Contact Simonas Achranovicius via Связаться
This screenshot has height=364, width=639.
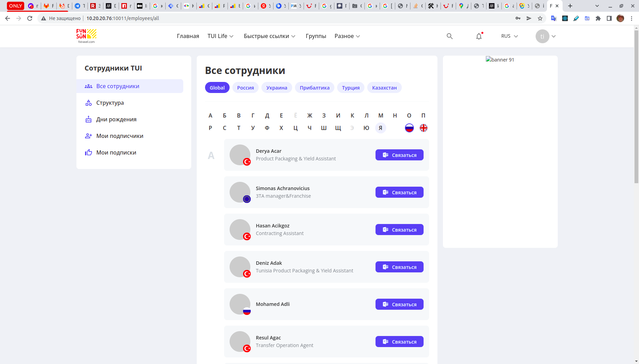pyautogui.click(x=399, y=192)
